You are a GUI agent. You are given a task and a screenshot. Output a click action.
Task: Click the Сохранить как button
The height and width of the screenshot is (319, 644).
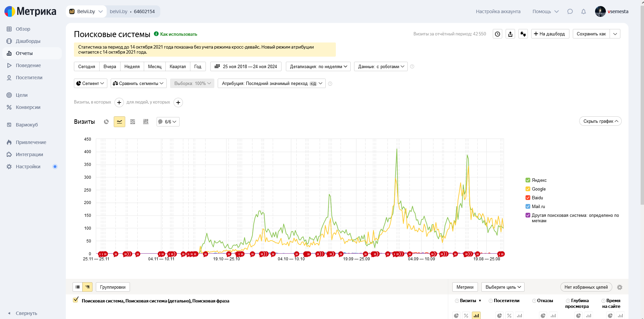591,34
